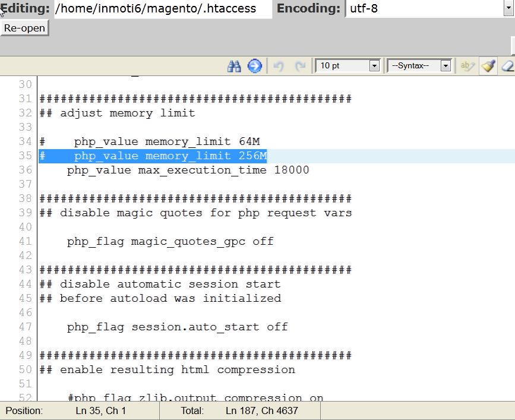Image resolution: width=515 pixels, height=420 pixels.
Task: Click '## enable resulting html compression' line
Action: pos(167,370)
